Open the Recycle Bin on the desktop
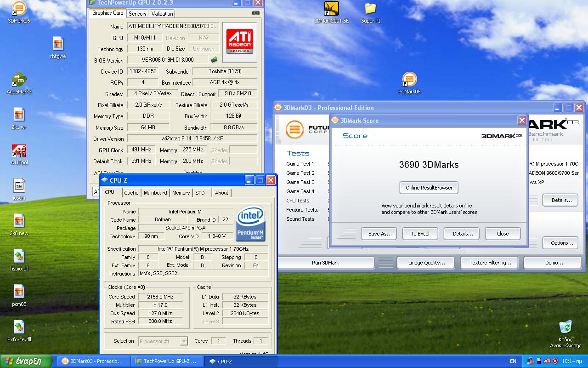This screenshot has height=368, width=588. pos(565,334)
